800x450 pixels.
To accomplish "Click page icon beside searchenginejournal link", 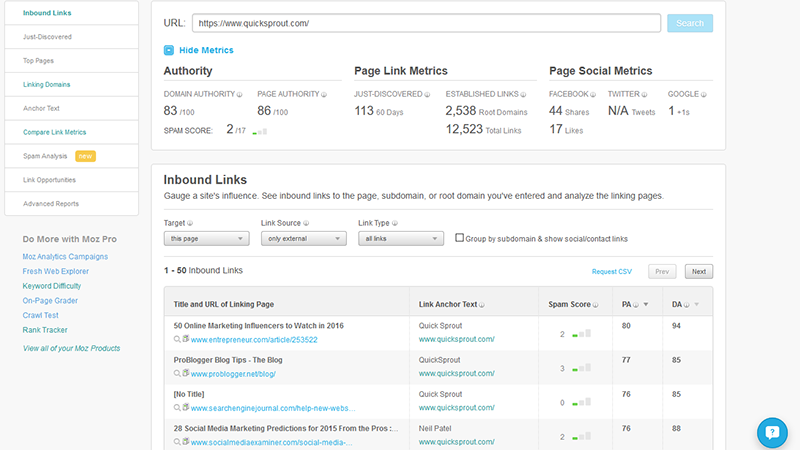I will (x=186, y=407).
